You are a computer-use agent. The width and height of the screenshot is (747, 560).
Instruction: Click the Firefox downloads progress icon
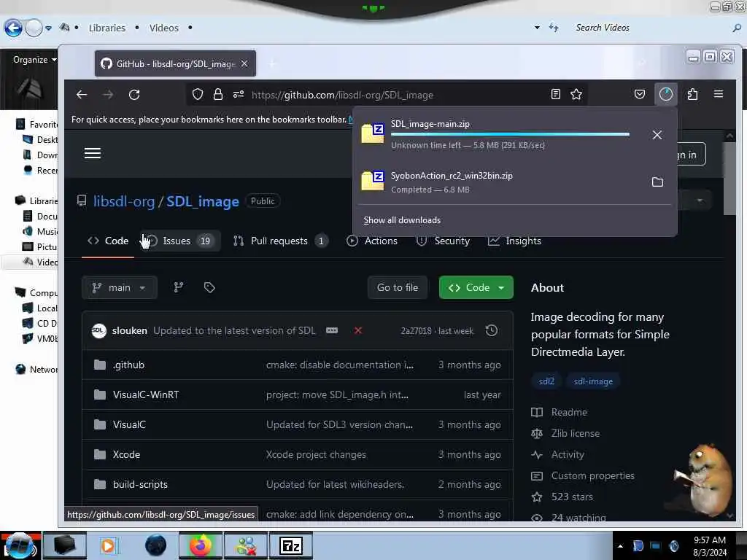665,94
